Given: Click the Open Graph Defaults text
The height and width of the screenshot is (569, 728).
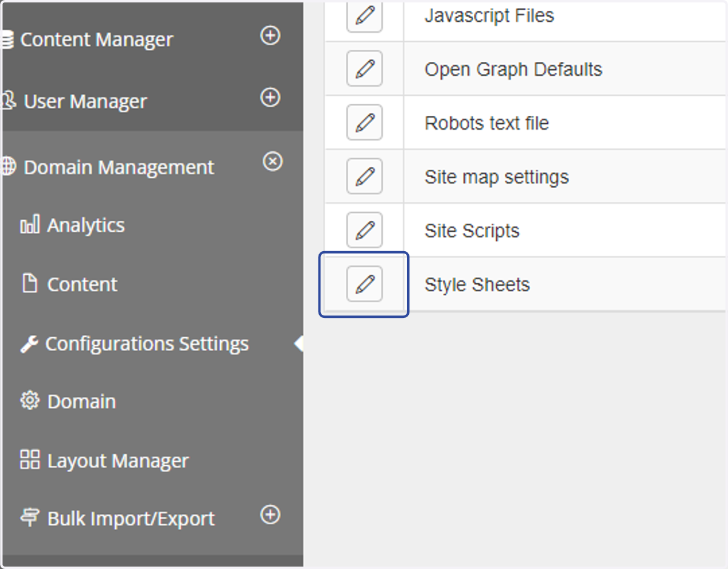Looking at the screenshot, I should (513, 69).
